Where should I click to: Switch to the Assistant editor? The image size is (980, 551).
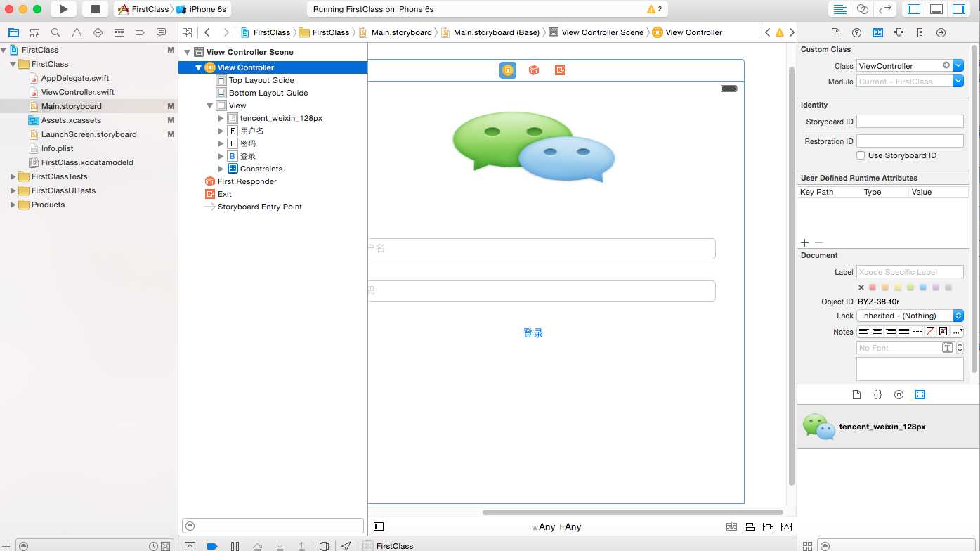[863, 9]
